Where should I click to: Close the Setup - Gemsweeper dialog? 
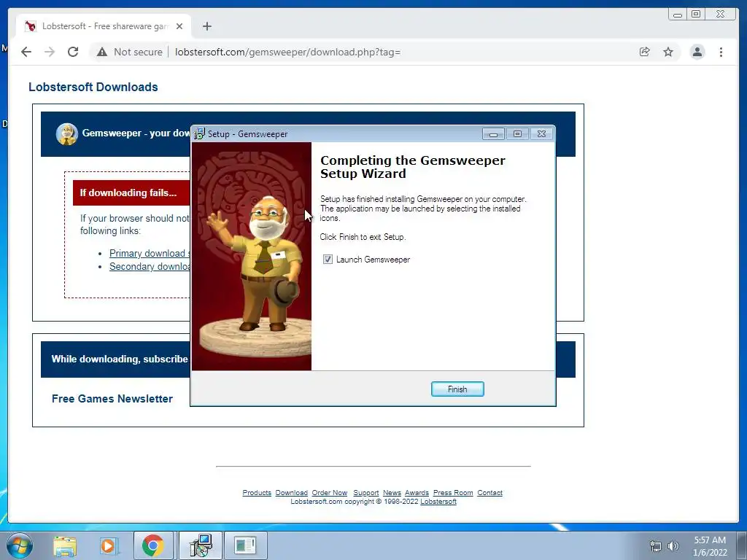(x=541, y=134)
